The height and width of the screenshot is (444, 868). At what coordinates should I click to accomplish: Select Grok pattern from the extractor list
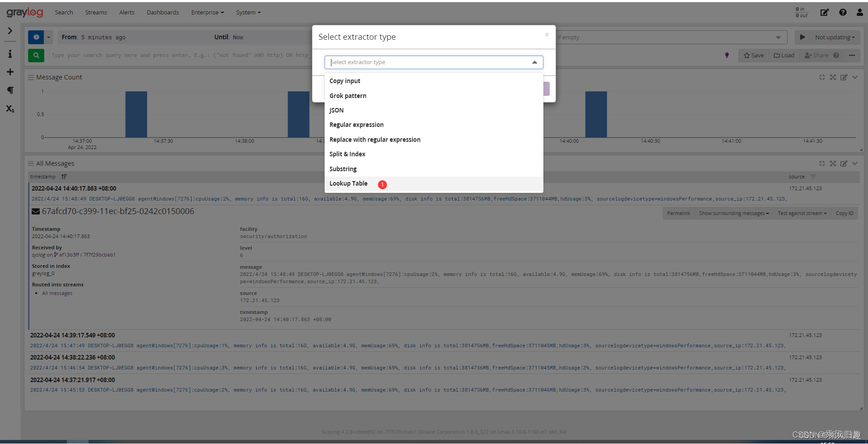tap(348, 95)
